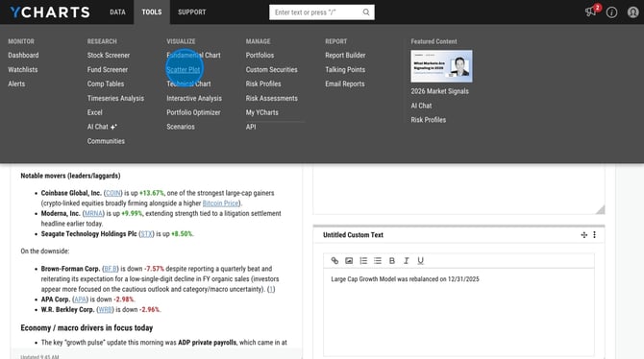Viewport: 644px width, 359px height.
Task: Open Technical Chart
Action: tap(188, 84)
